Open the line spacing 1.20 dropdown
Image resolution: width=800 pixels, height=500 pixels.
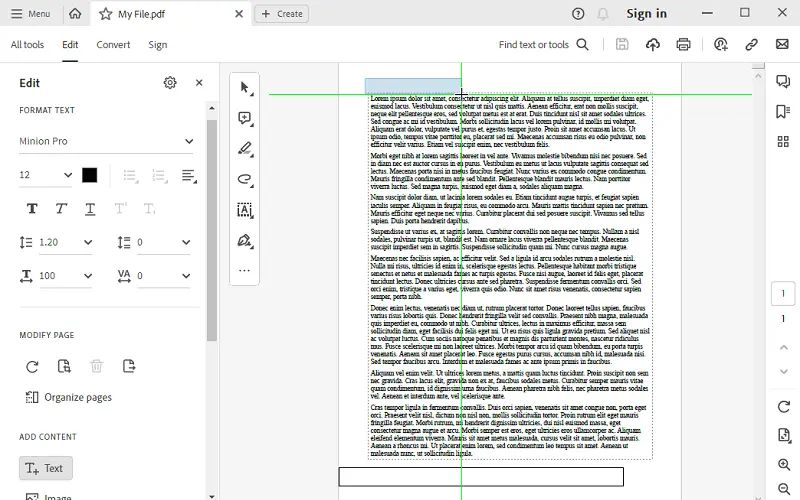tap(66, 242)
